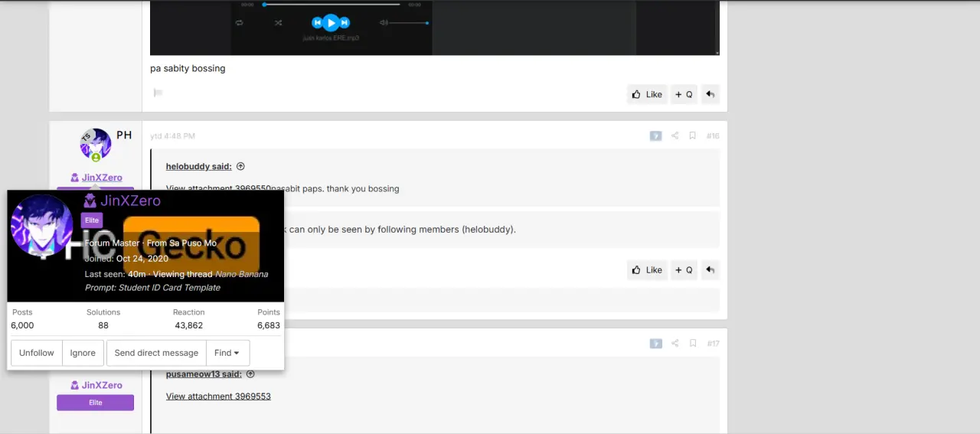Send direct message to JinXZero
Image resolution: width=980 pixels, height=434 pixels.
click(156, 353)
